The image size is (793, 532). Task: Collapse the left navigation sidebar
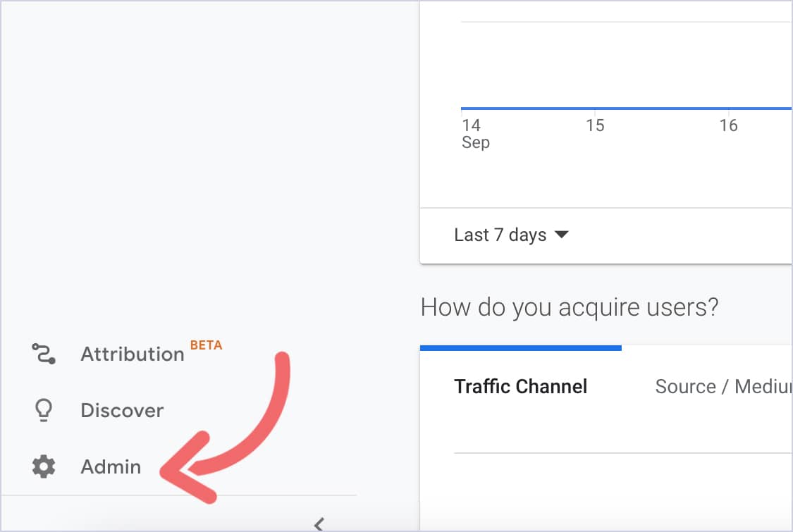319,524
